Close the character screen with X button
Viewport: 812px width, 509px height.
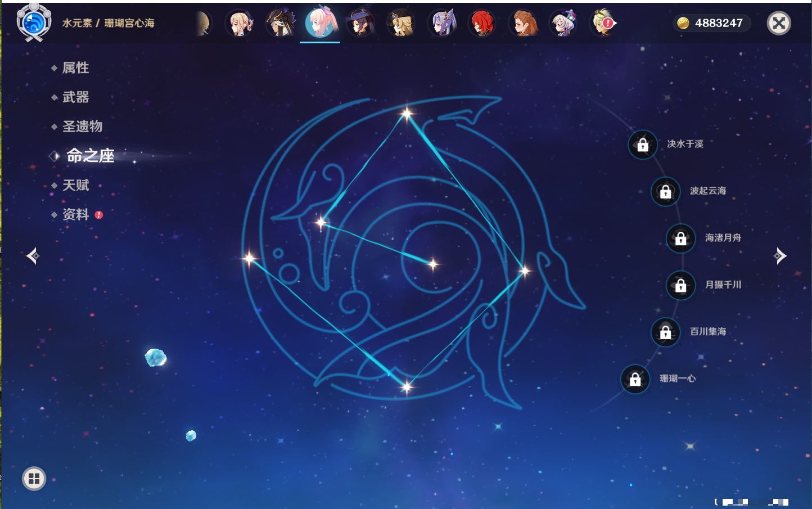(x=779, y=23)
